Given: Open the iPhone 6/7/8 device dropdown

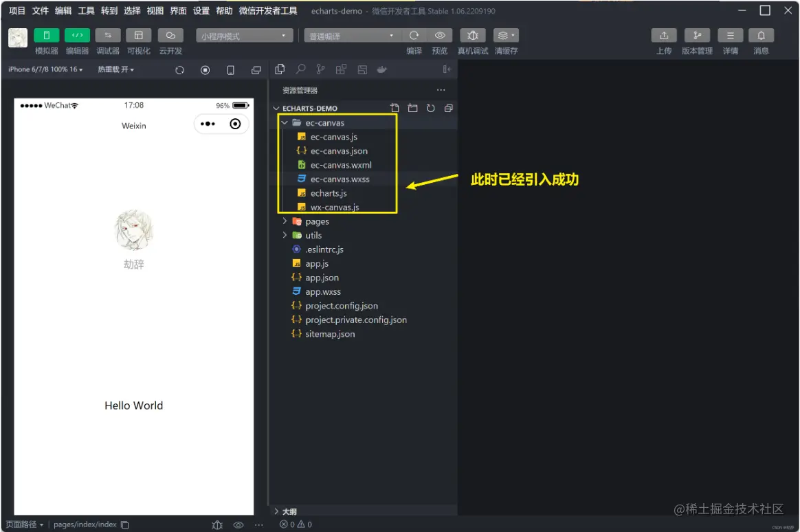Looking at the screenshot, I should 45,69.
